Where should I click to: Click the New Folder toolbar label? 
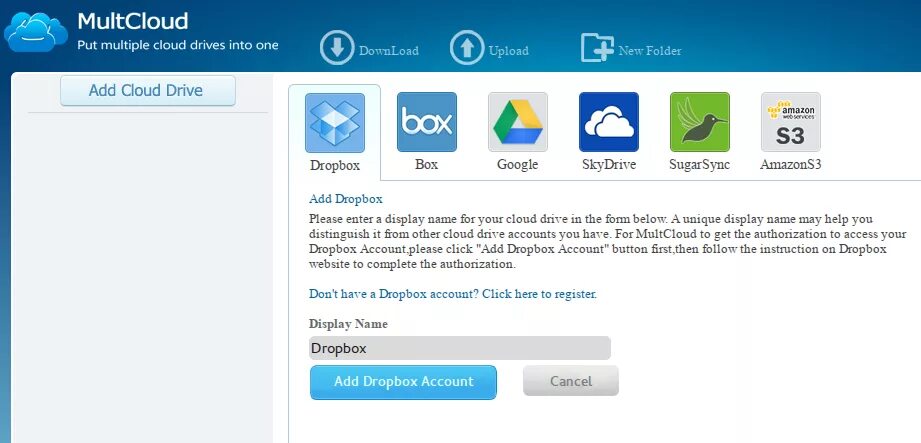click(650, 51)
